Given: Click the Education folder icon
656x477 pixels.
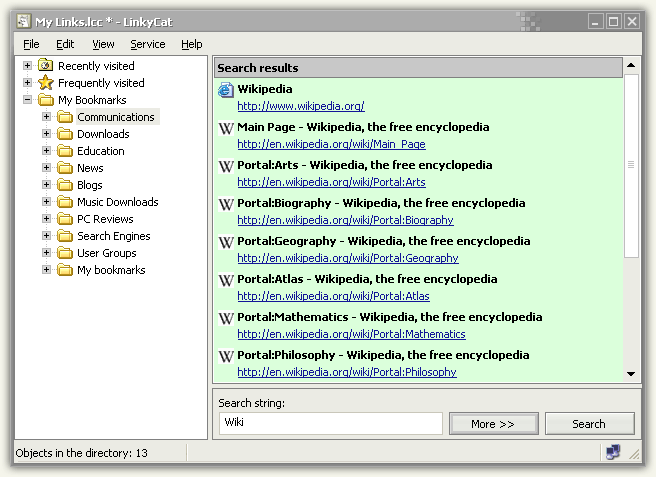Looking at the screenshot, I should point(65,151).
